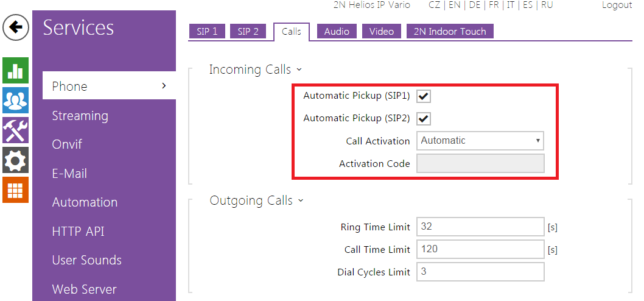
Task: Open the HTTP API menu item
Action: pos(78,232)
